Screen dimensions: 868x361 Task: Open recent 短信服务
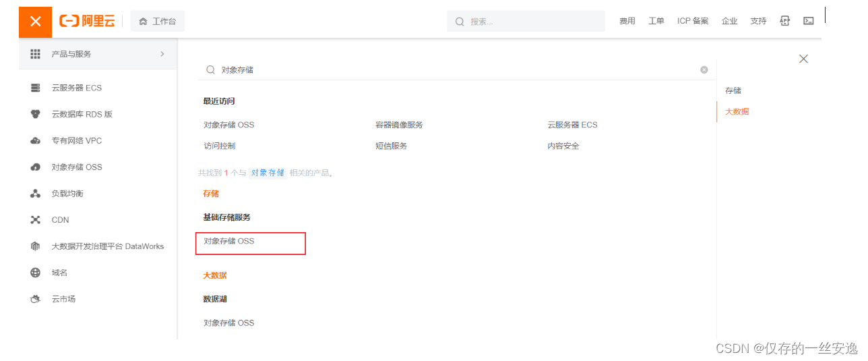392,146
